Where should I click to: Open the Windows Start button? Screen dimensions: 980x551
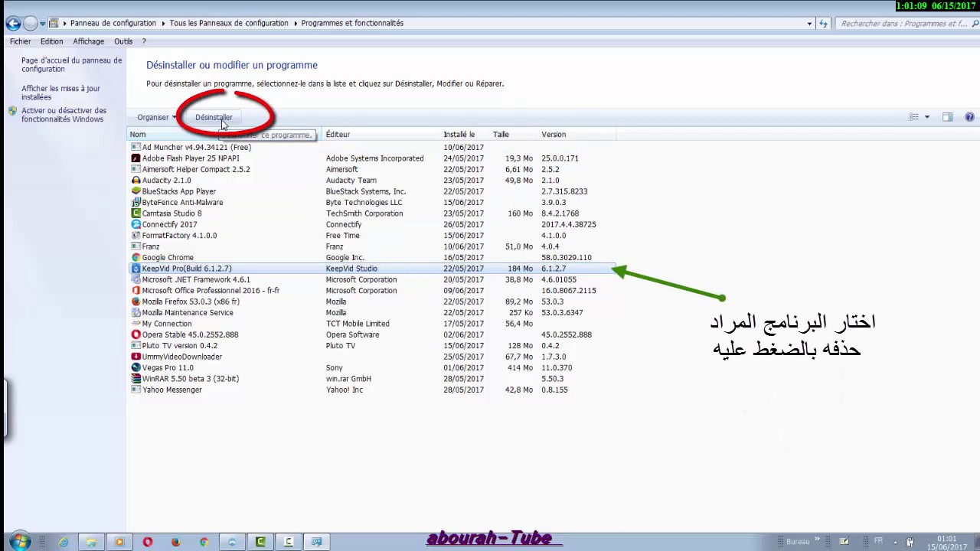18,542
